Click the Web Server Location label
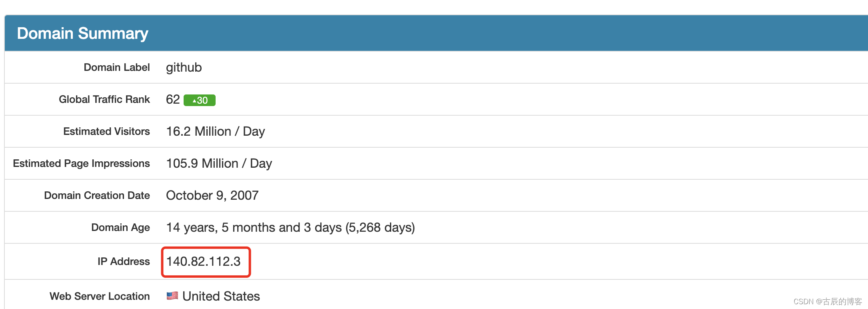The height and width of the screenshot is (309, 868). (x=100, y=296)
